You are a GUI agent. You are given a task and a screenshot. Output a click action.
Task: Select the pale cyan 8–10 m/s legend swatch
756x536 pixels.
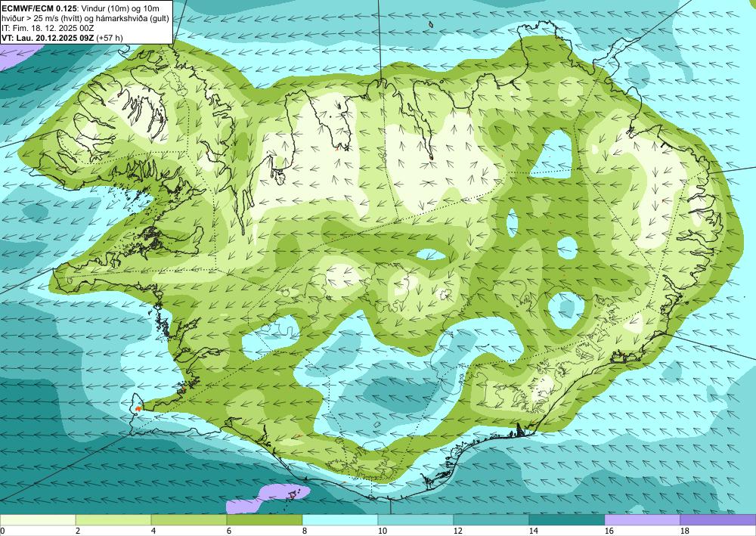[x=340, y=520]
